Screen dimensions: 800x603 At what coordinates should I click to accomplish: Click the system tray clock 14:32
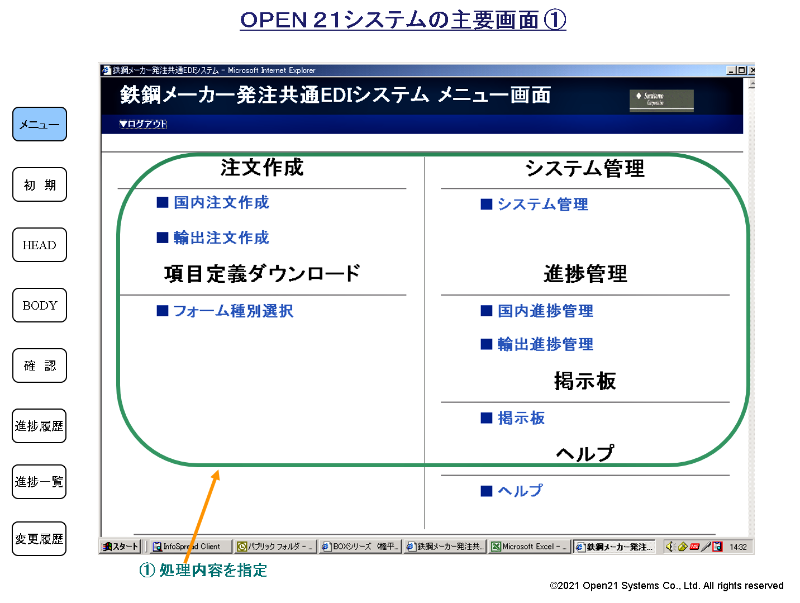click(738, 547)
